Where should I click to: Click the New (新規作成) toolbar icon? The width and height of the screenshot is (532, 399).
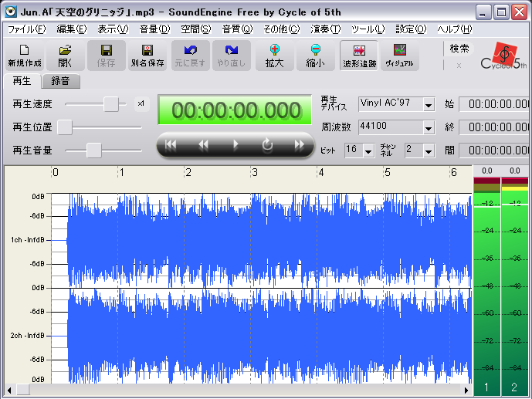[x=25, y=56]
